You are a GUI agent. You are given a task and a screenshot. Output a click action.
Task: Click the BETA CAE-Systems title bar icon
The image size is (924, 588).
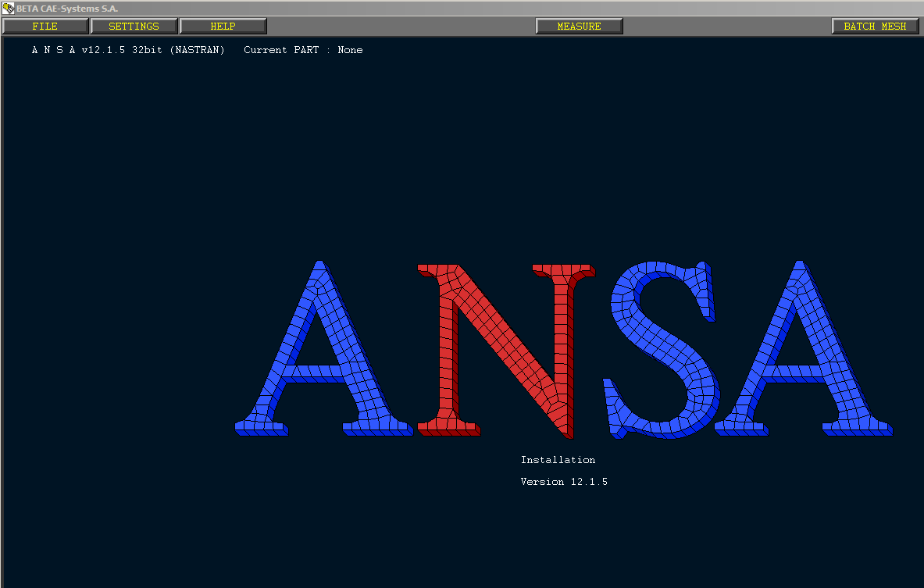9,9
